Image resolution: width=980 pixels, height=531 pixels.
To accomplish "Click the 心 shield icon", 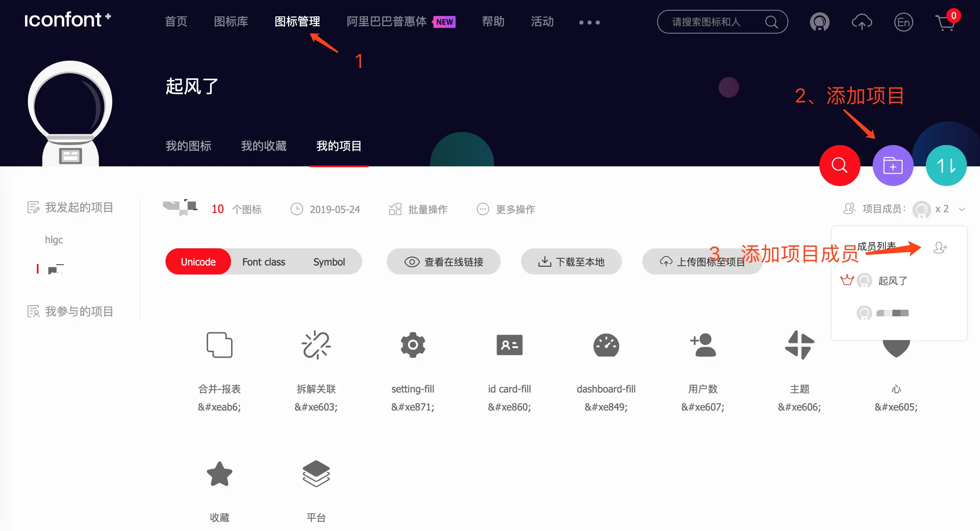I will pyautogui.click(x=896, y=345).
